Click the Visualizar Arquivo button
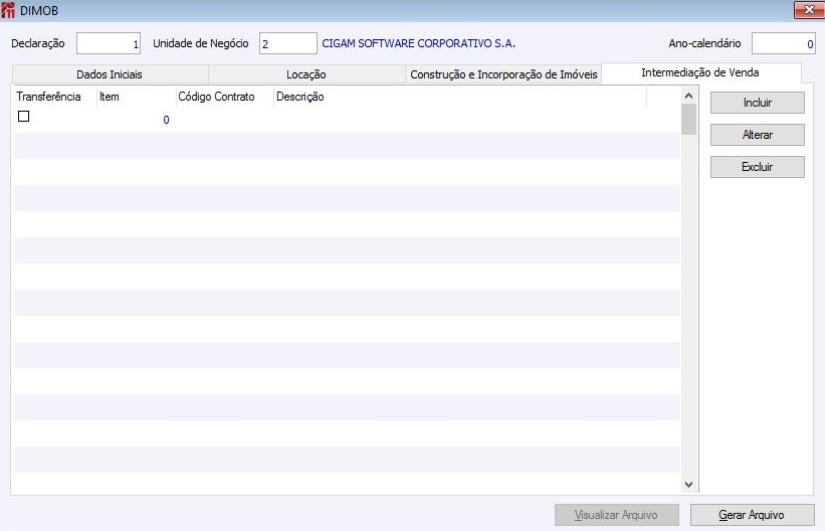Screen dimensions: 825x531 click(x=616, y=515)
